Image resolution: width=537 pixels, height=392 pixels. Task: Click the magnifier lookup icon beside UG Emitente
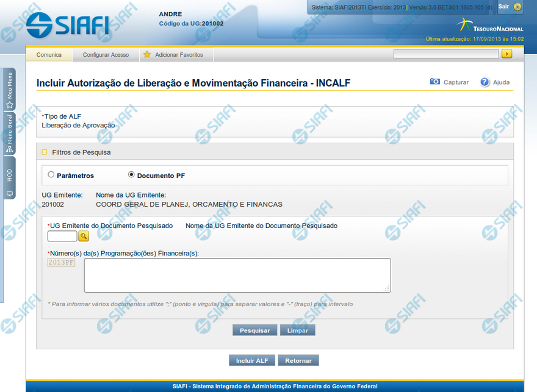point(84,237)
